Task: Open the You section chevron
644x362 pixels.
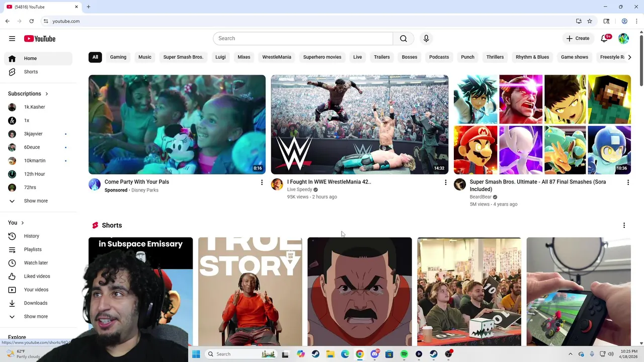Action: (x=22, y=223)
